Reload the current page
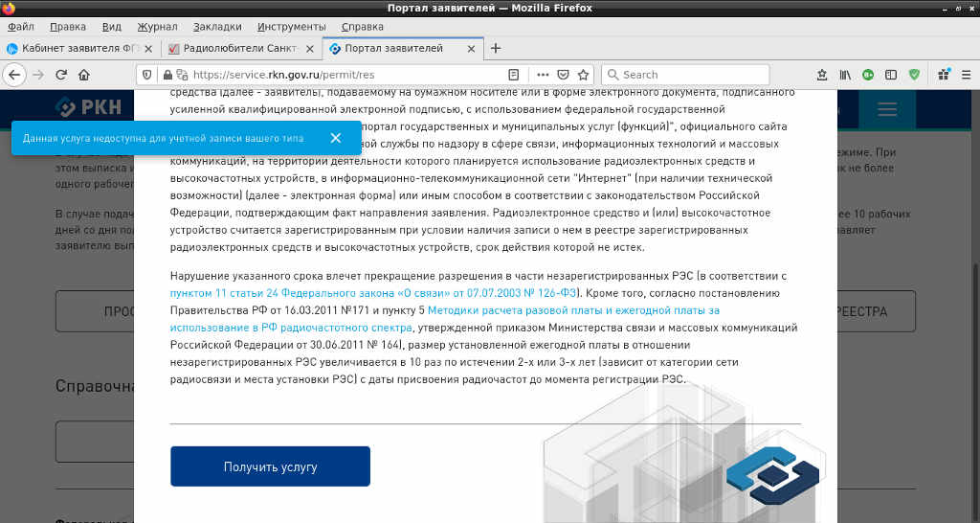The height and width of the screenshot is (523, 980). [60, 75]
